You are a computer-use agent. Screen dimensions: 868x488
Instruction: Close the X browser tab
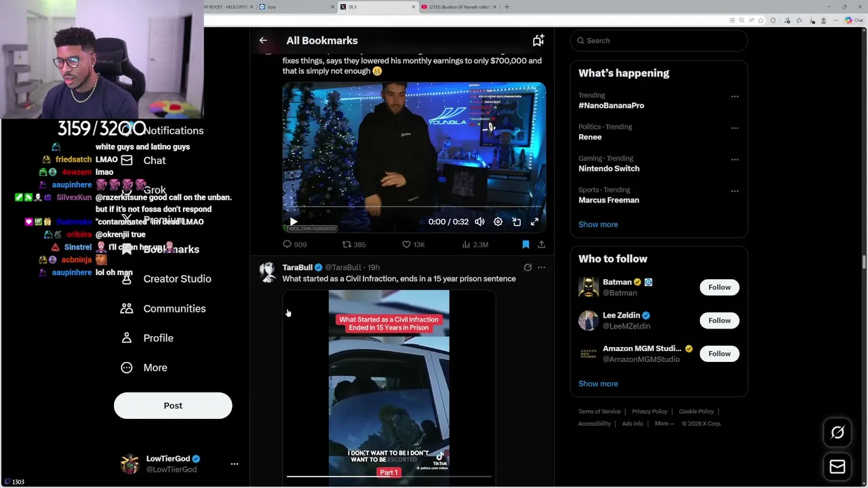coord(414,7)
